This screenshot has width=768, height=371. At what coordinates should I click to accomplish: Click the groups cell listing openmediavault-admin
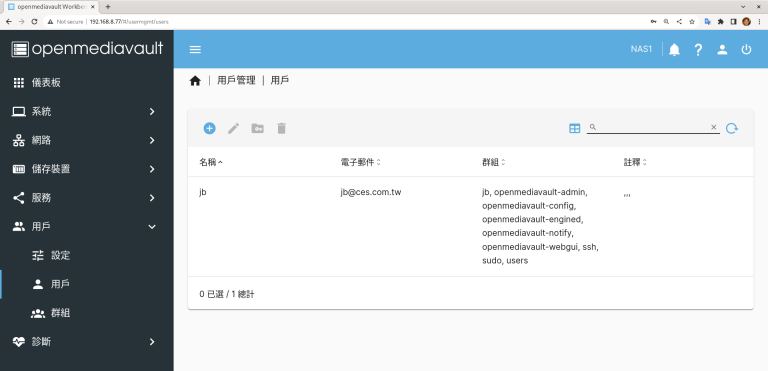pos(540,226)
